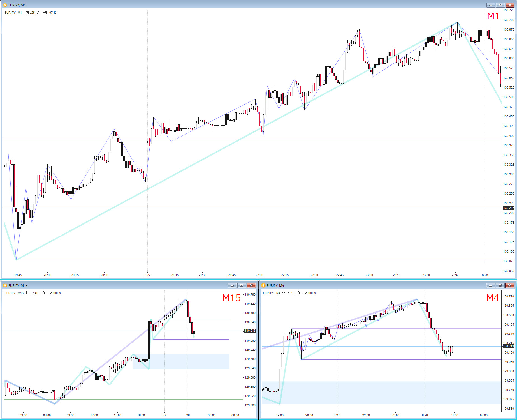The height and width of the screenshot is (420, 517).
Task: Close the EURJPY M15 chart window
Action: [251, 285]
